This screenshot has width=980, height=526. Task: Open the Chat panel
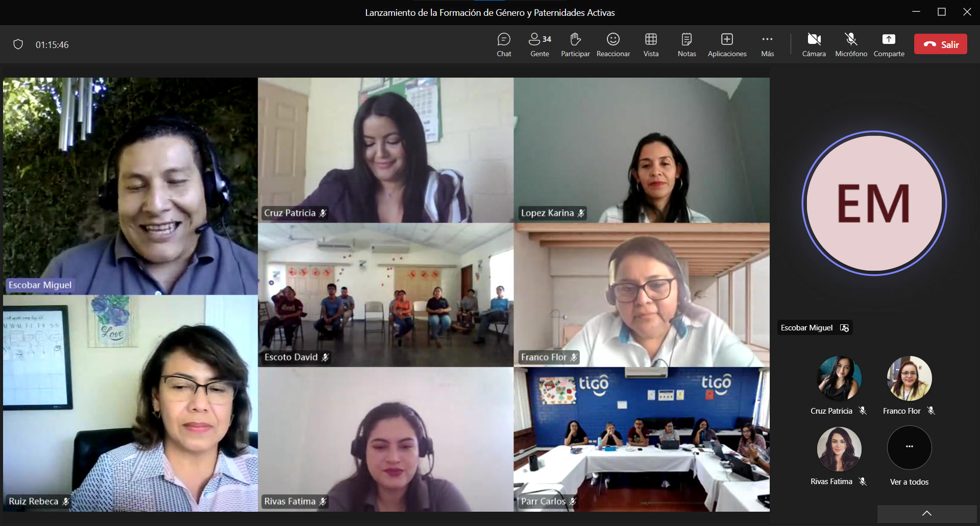(504, 44)
